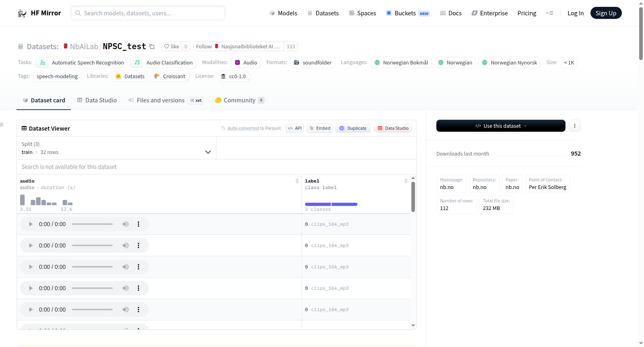Select the Norwegian Nynorsk language tag
644x347 pixels.
pyautogui.click(x=510, y=62)
